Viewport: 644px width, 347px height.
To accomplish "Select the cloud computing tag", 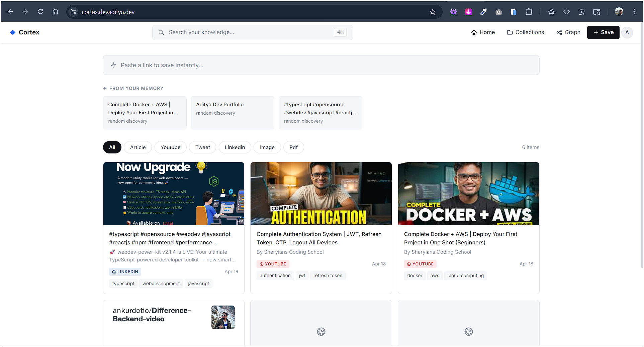I will 466,276.
